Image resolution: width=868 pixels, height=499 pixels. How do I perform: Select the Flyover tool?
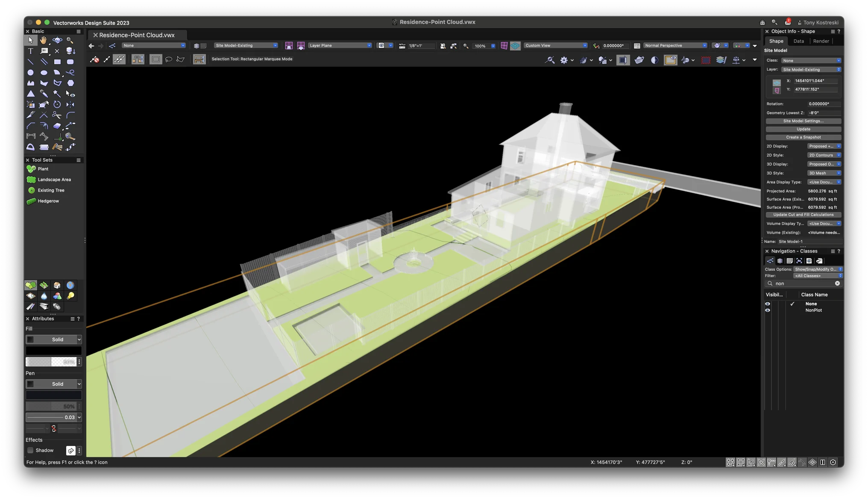[x=57, y=40]
